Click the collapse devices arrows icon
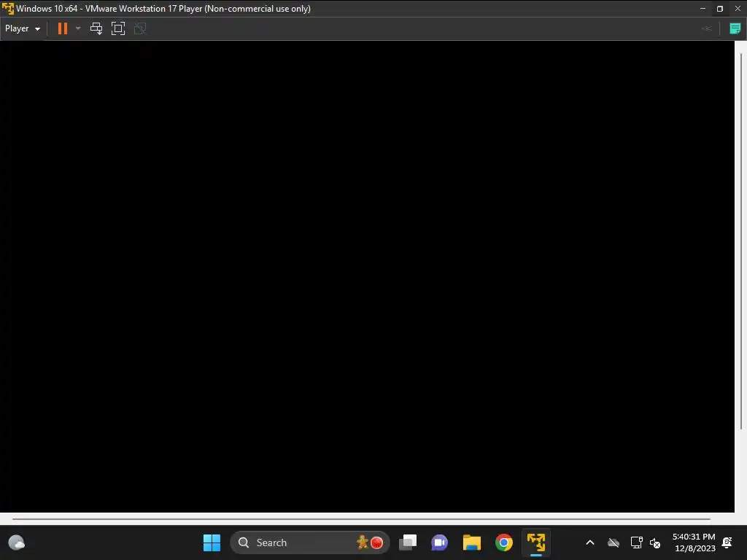The width and height of the screenshot is (747, 560). click(x=707, y=28)
